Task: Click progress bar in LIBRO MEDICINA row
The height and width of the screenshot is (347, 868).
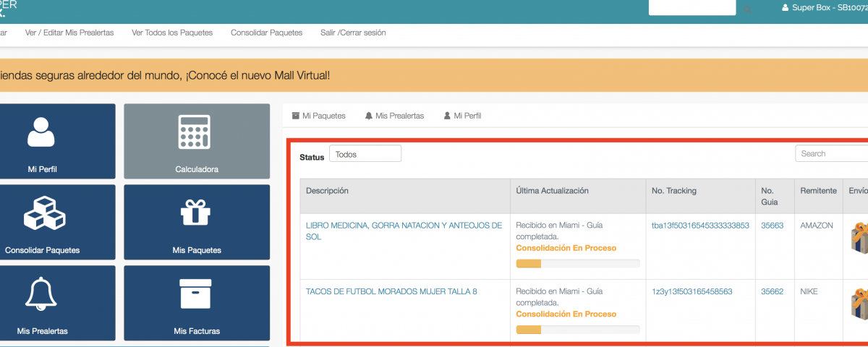Action: tap(578, 263)
